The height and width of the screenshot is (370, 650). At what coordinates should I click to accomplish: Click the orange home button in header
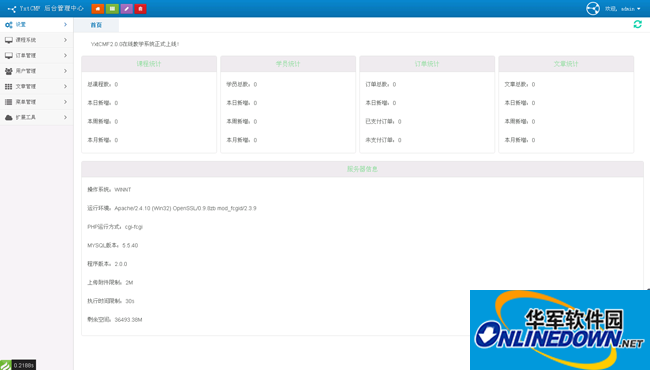(97, 8)
